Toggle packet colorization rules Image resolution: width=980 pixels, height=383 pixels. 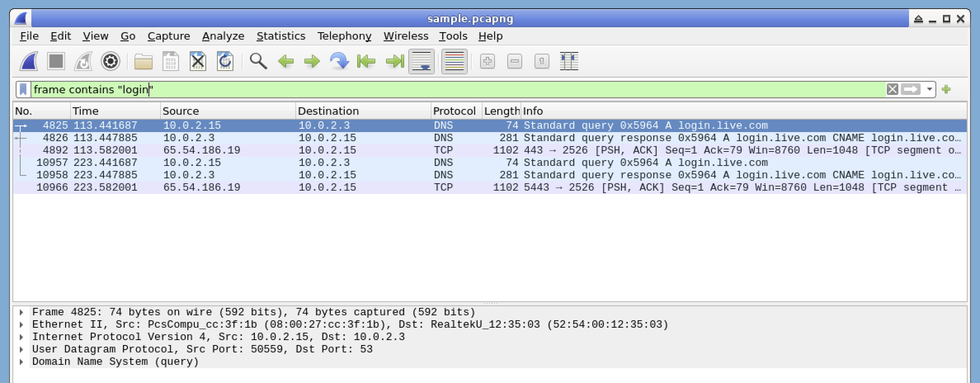(x=455, y=61)
